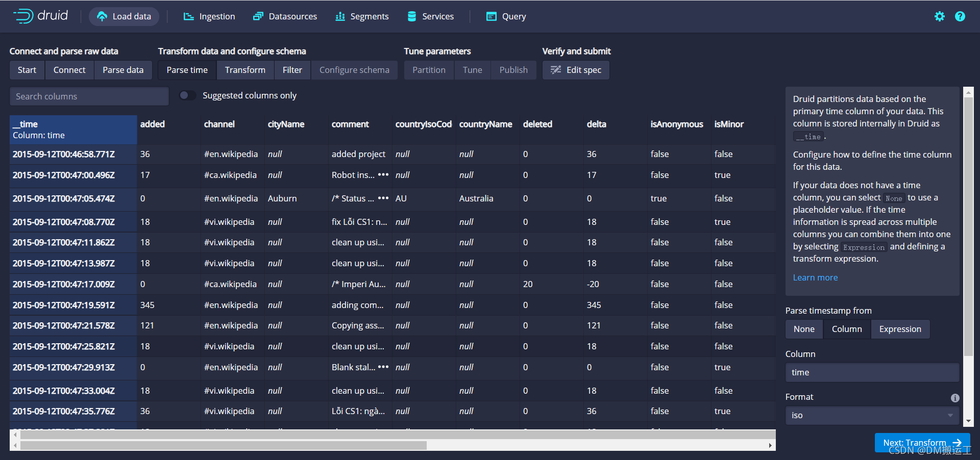This screenshot has height=460, width=980.
Task: Open the Format dropdown set to iso
Action: point(872,415)
